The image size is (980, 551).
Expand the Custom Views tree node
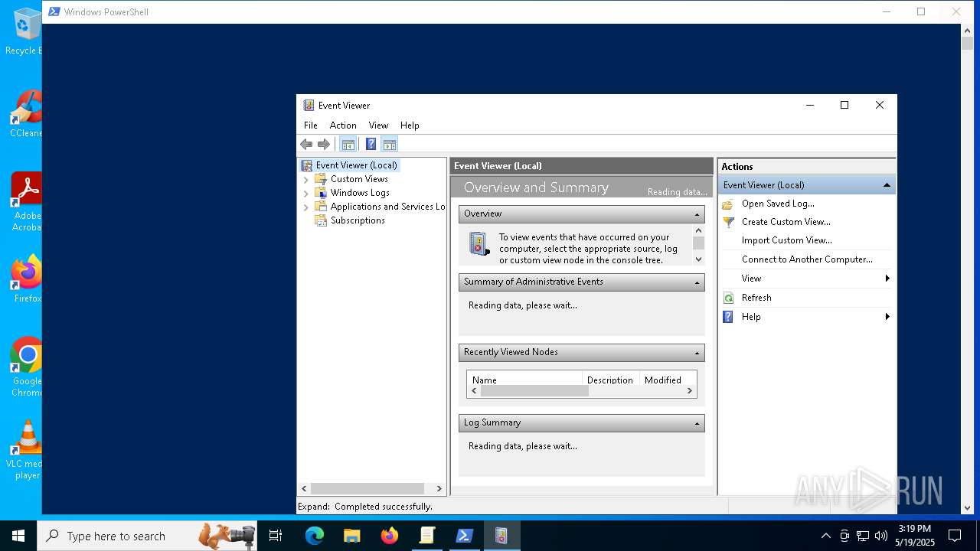point(306,180)
